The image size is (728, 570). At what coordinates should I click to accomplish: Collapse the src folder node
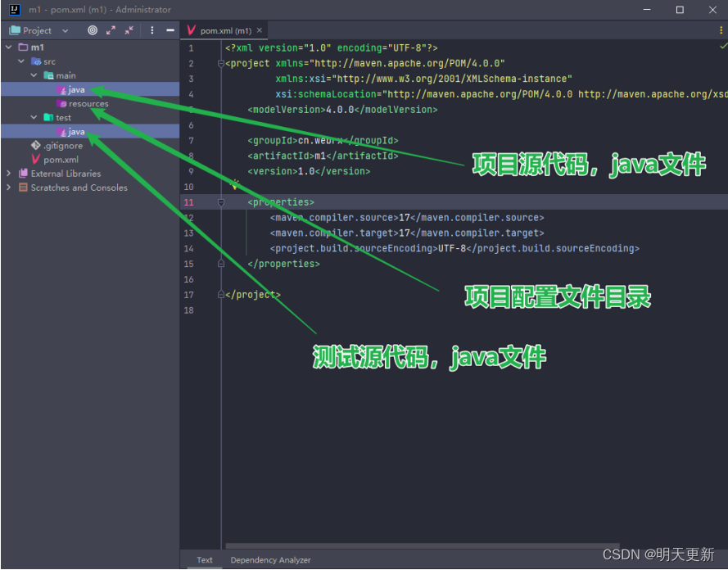pos(21,61)
